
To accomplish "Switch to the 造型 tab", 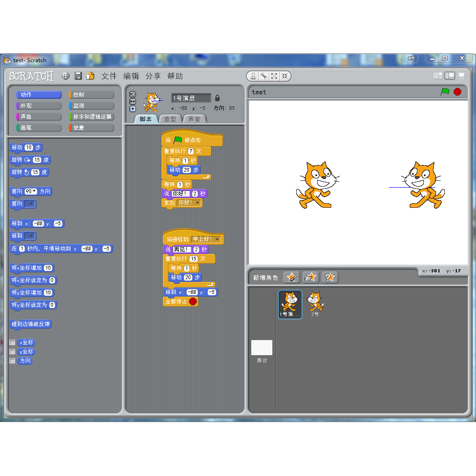I will pos(170,119).
